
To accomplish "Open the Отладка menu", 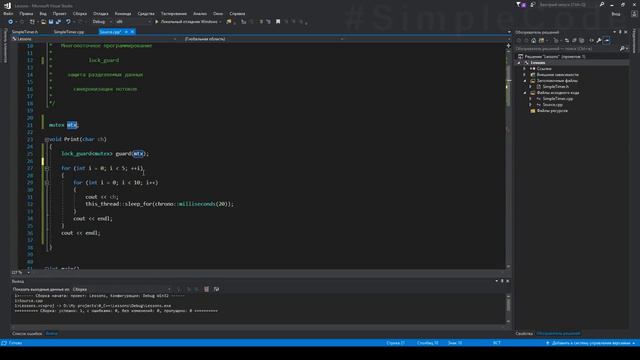I will (100, 13).
